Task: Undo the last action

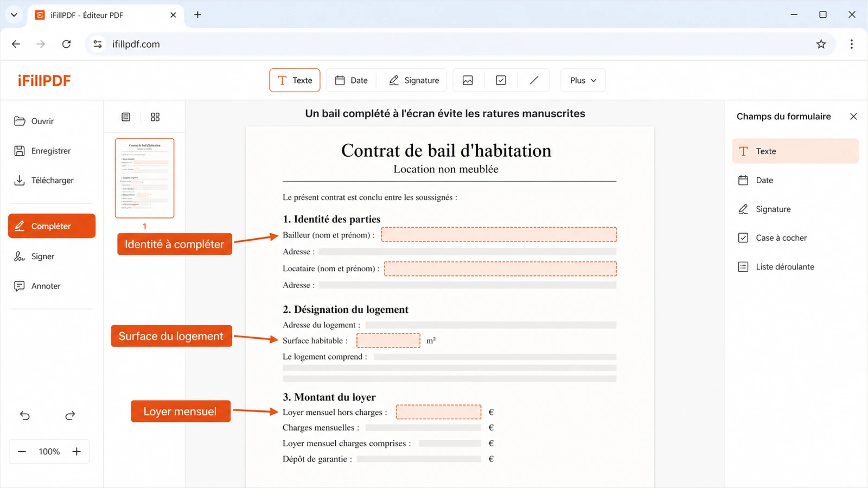Action: click(x=25, y=416)
